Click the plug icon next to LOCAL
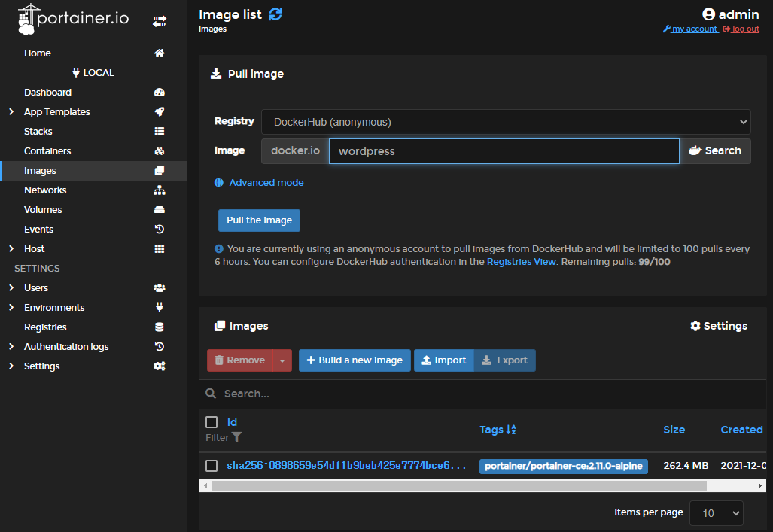The height and width of the screenshot is (532, 773). (x=76, y=73)
